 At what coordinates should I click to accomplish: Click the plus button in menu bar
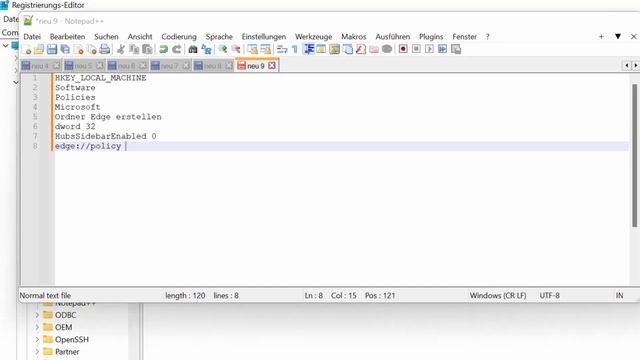coord(601,37)
